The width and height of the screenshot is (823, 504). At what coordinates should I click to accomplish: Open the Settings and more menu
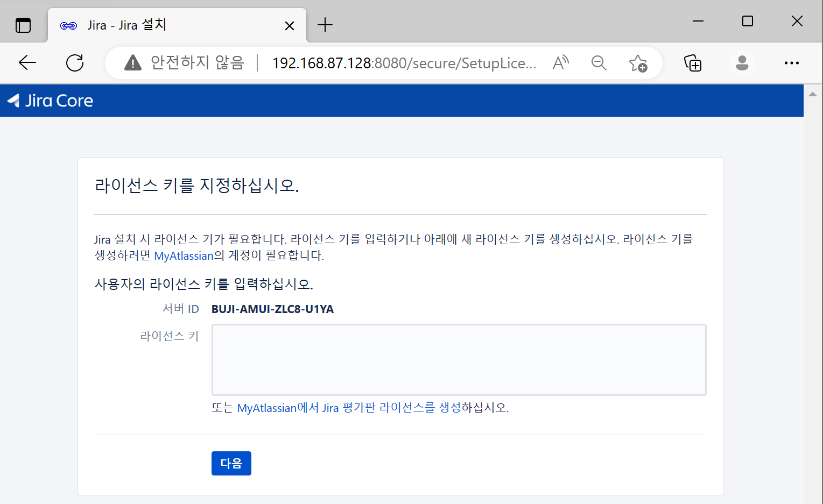click(792, 63)
